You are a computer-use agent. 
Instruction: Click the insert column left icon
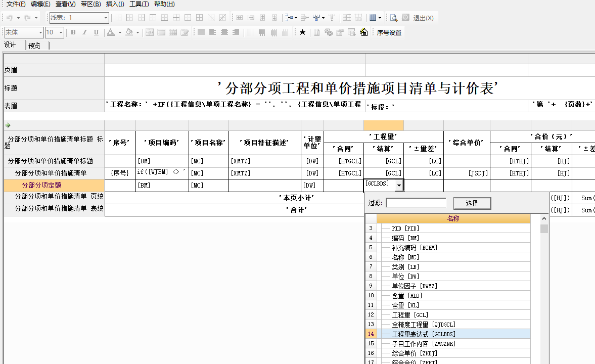click(240, 18)
